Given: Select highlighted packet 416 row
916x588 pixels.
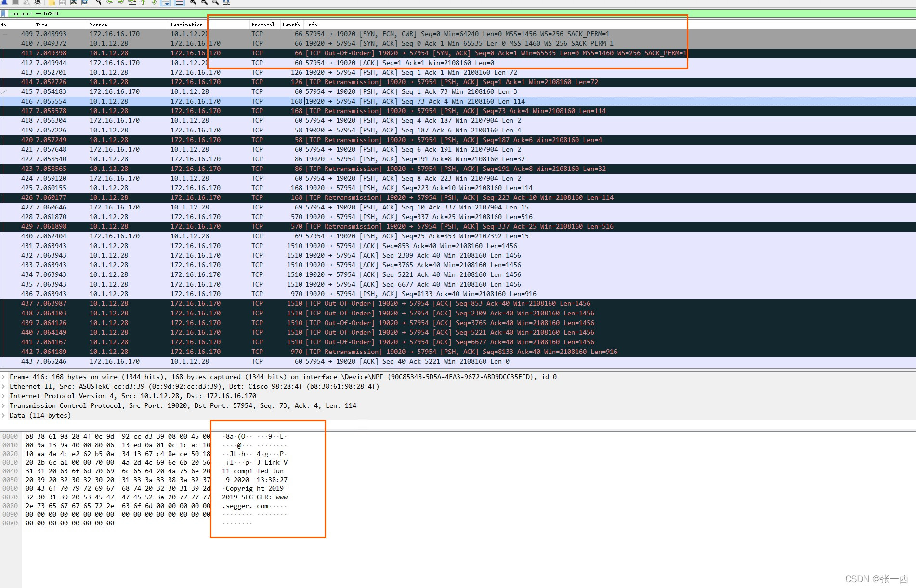Looking at the screenshot, I should coord(458,101).
